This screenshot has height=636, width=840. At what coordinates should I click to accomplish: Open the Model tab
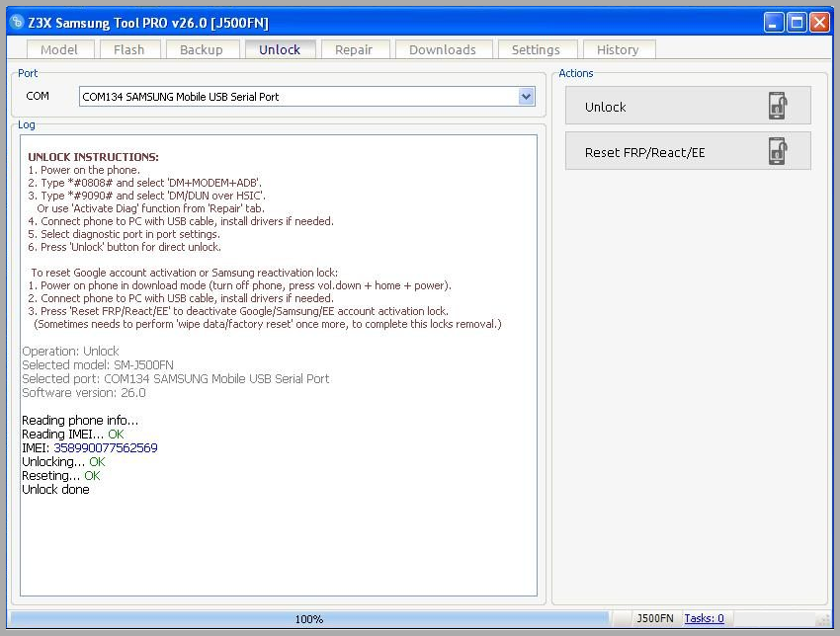tap(60, 49)
